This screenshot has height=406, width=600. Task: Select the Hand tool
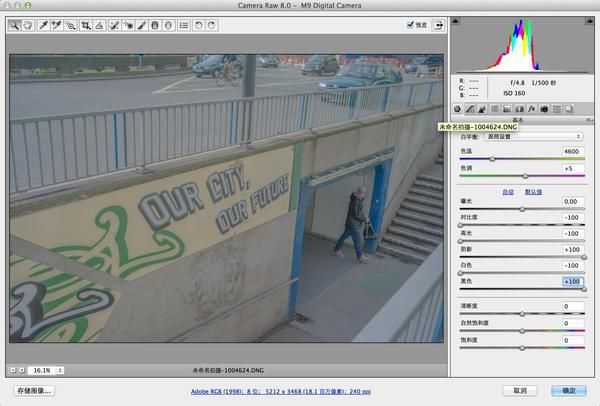28,26
